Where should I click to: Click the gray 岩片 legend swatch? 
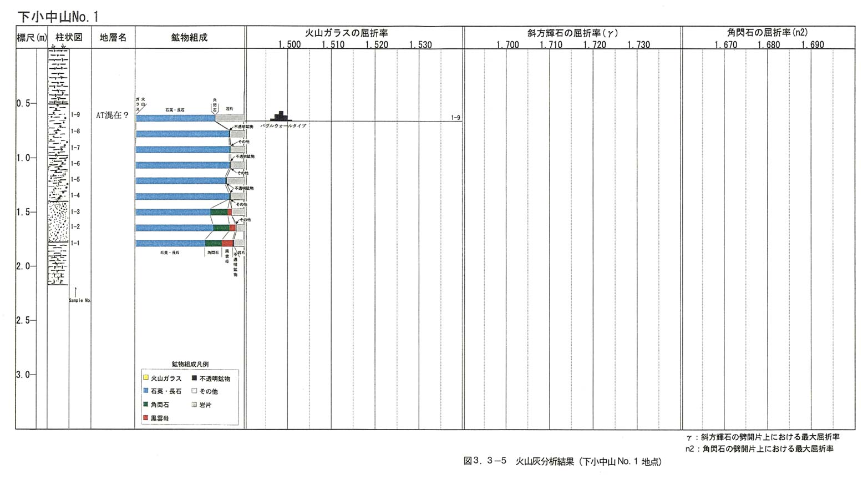point(194,405)
